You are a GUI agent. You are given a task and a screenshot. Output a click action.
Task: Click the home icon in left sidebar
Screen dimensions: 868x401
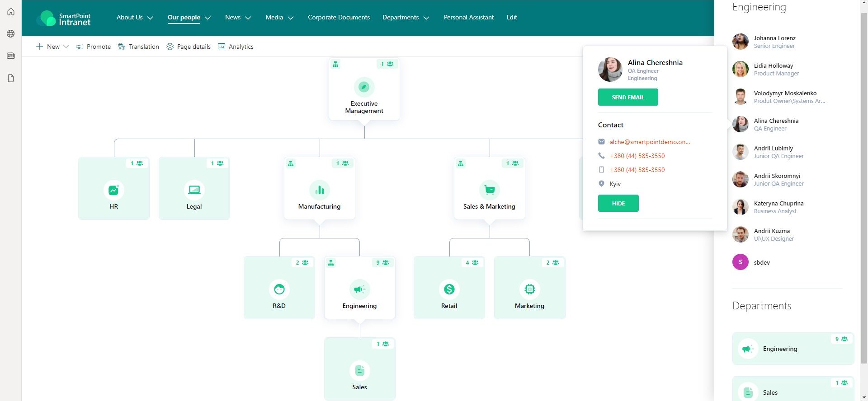click(11, 12)
